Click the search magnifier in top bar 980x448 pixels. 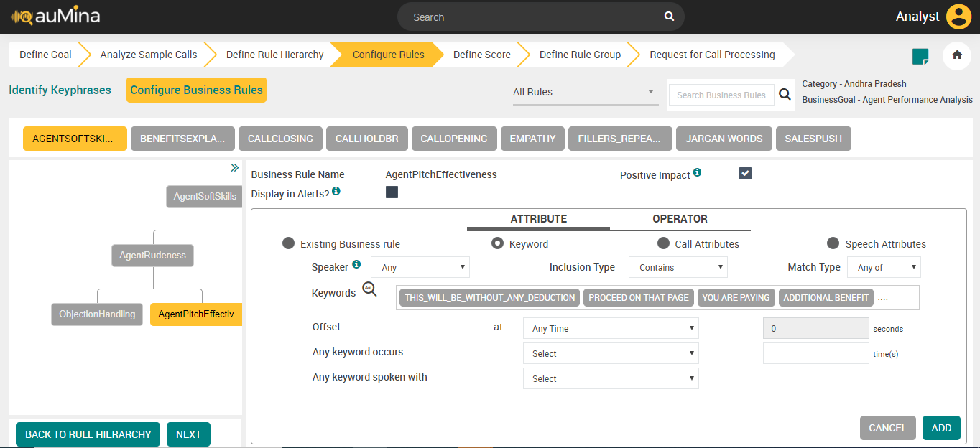coord(669,17)
